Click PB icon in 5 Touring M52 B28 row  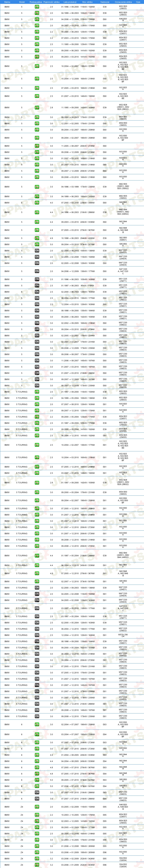point(37,483)
